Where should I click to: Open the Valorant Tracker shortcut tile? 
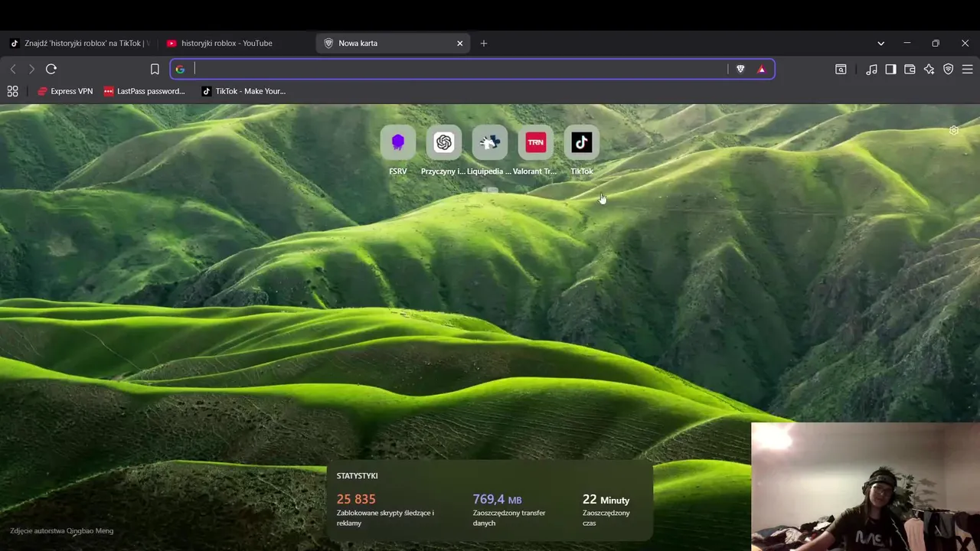[x=536, y=142]
